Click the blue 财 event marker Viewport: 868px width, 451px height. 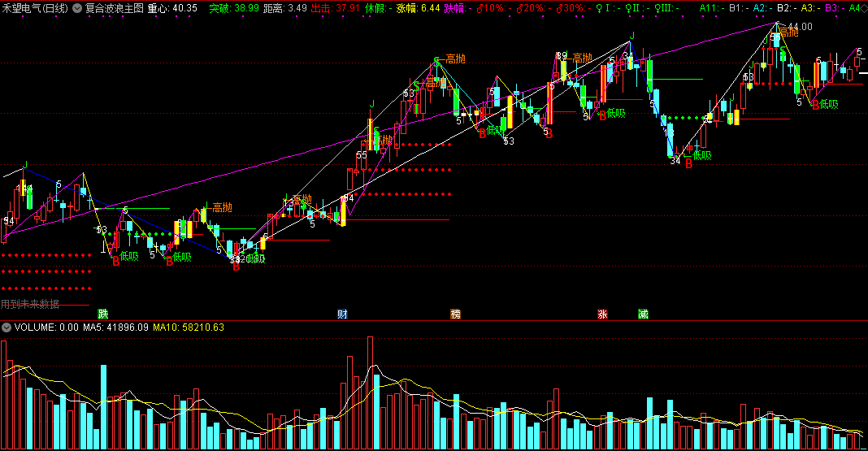click(343, 314)
